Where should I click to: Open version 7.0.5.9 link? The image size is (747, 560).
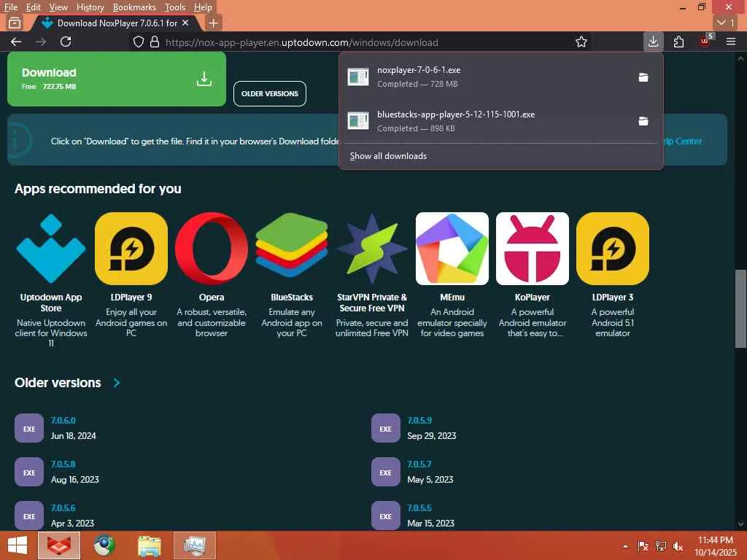pos(419,421)
